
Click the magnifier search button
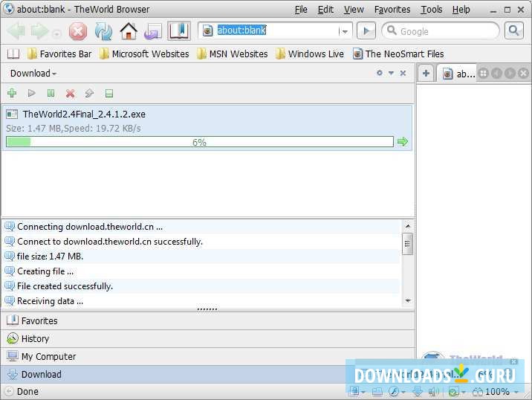[x=513, y=31]
